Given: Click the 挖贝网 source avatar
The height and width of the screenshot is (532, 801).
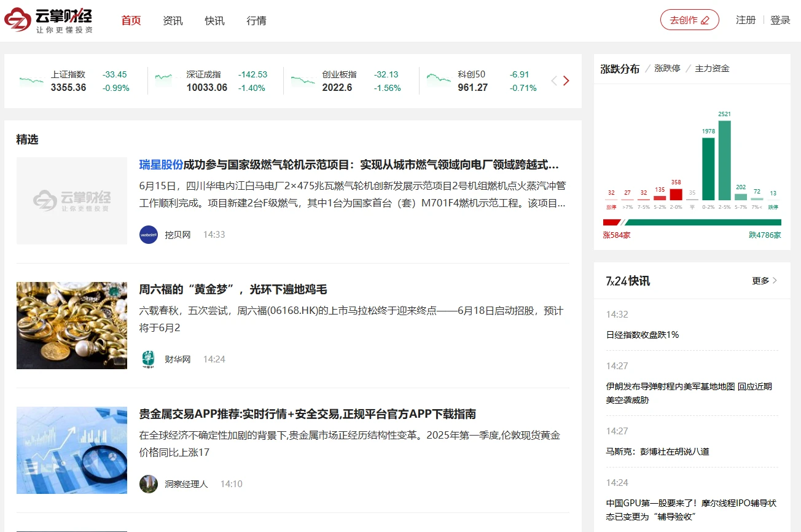Looking at the screenshot, I should (x=149, y=235).
